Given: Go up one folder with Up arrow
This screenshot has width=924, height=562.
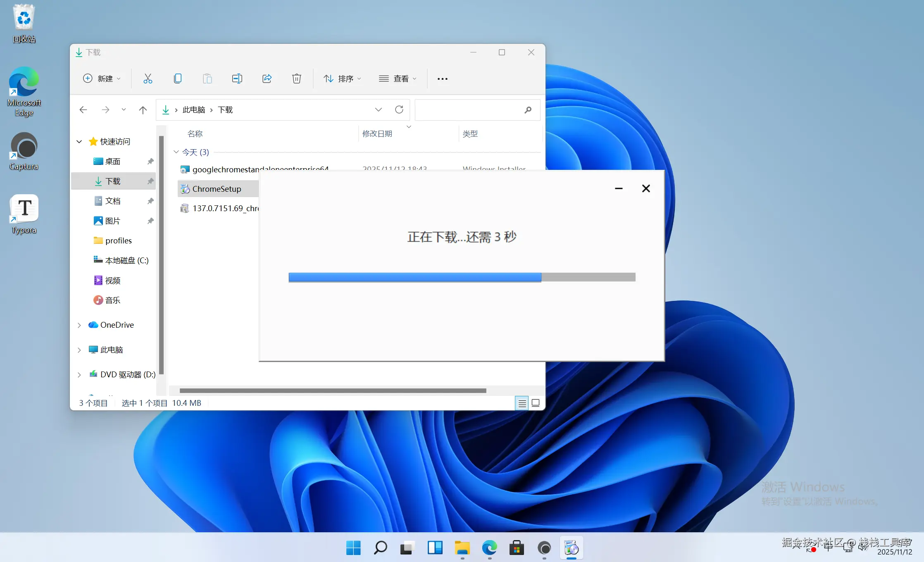Looking at the screenshot, I should pos(143,110).
